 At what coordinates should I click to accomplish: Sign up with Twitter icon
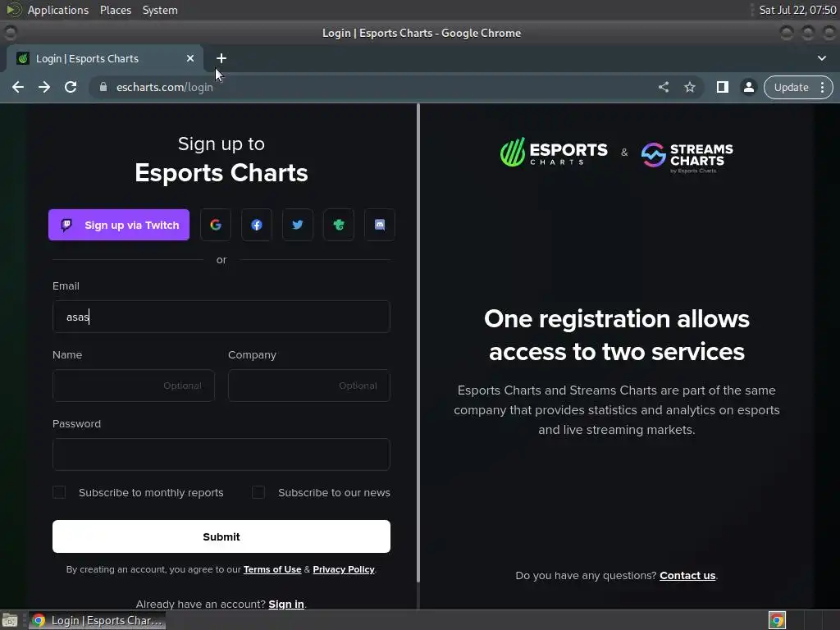tap(297, 225)
